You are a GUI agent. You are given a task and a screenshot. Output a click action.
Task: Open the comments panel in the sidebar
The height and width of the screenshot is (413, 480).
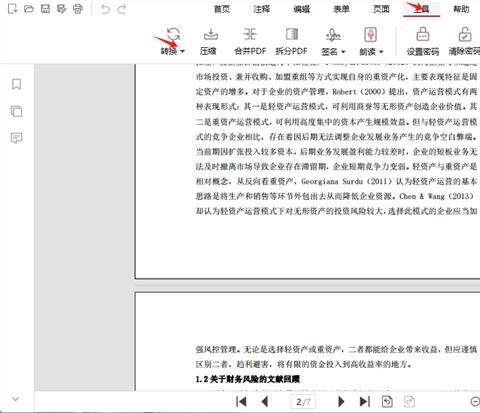(x=16, y=138)
